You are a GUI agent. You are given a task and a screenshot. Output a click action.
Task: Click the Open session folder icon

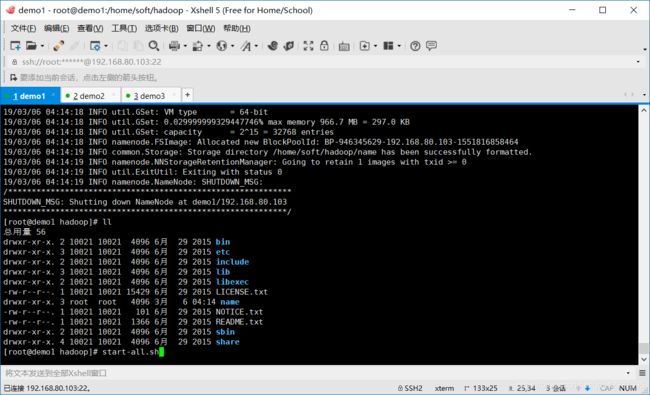click(x=32, y=46)
